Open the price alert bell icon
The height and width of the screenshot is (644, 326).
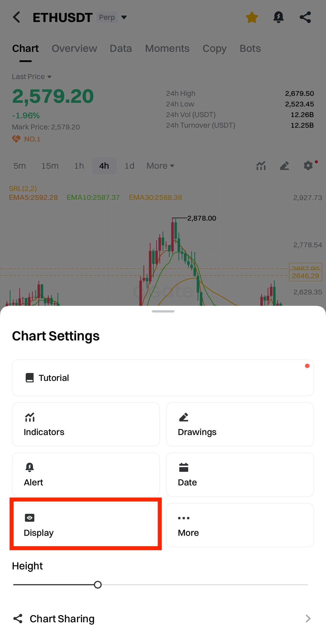click(x=278, y=17)
